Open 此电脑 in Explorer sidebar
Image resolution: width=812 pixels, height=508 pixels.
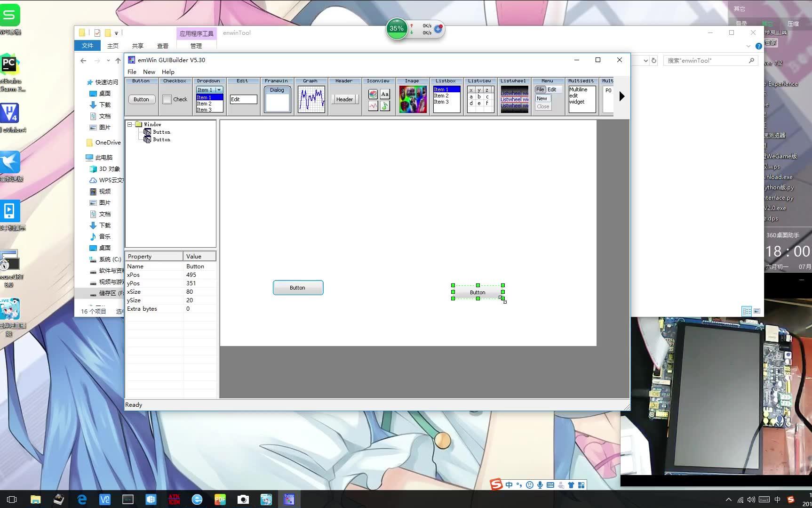point(99,157)
